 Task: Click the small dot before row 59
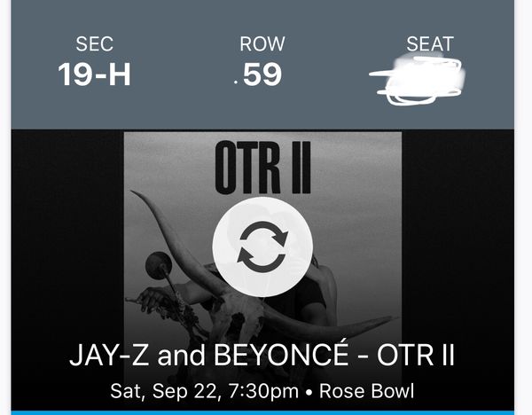[x=235, y=82]
